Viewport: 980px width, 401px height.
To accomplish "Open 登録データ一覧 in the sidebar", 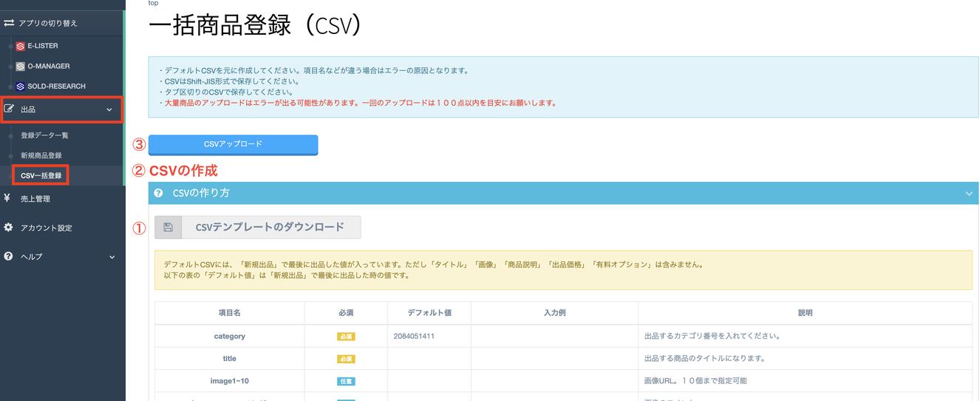I will (44, 135).
